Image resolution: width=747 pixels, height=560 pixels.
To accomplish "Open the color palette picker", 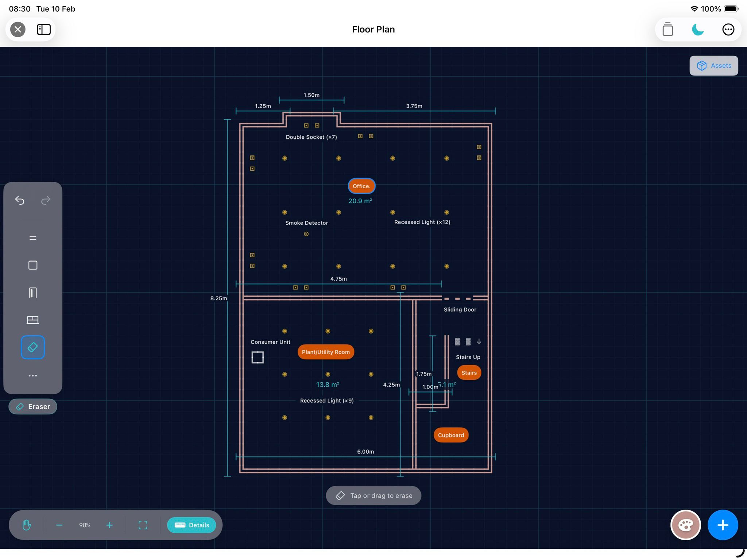I will (686, 525).
